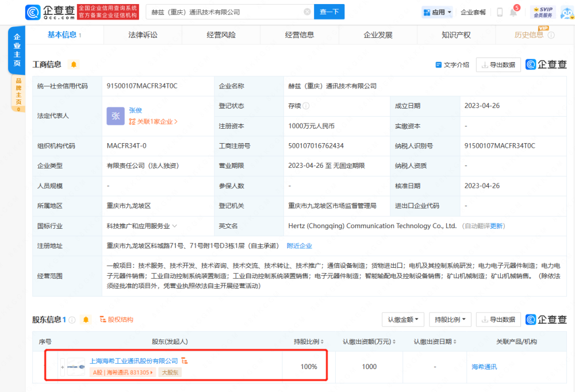Click the user avatar in top corner
Viewport: 575px width, 392px height.
[568, 13]
